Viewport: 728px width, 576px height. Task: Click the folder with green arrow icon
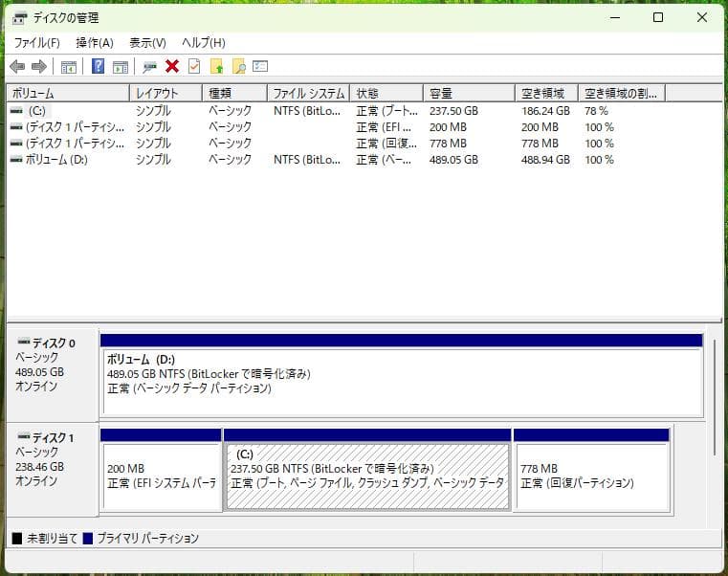coord(217,66)
